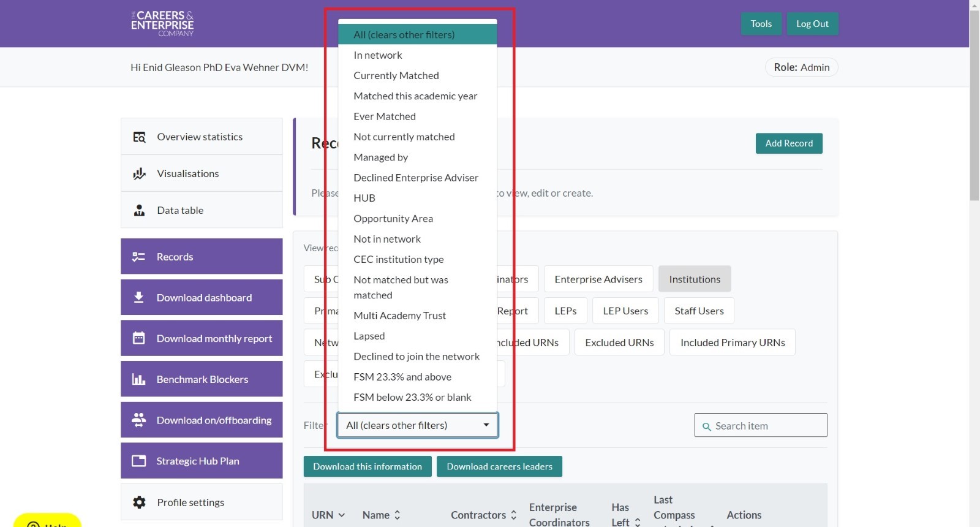The height and width of the screenshot is (527, 980).
Task: Click the Strategic Hub Plan folder icon
Action: [139, 461]
